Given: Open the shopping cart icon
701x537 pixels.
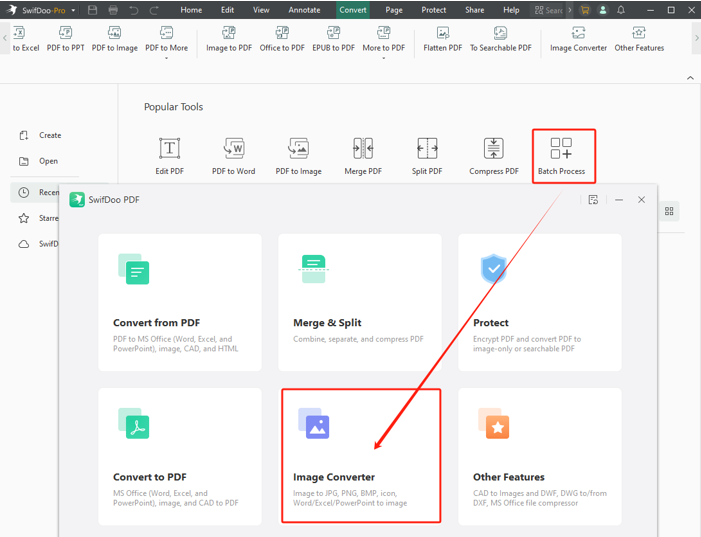Looking at the screenshot, I should [584, 10].
